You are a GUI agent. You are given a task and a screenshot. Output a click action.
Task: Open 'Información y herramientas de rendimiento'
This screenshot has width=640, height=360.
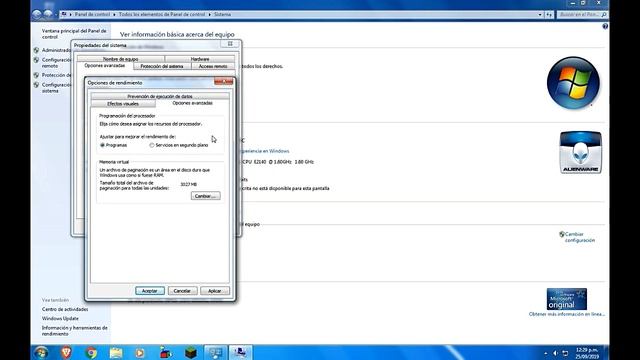pos(75,331)
